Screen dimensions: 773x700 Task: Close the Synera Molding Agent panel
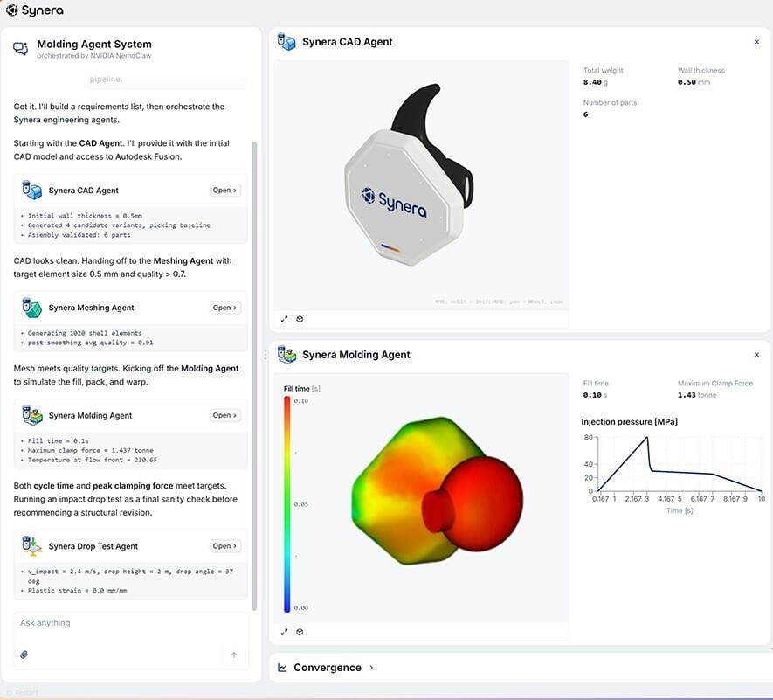[756, 355]
